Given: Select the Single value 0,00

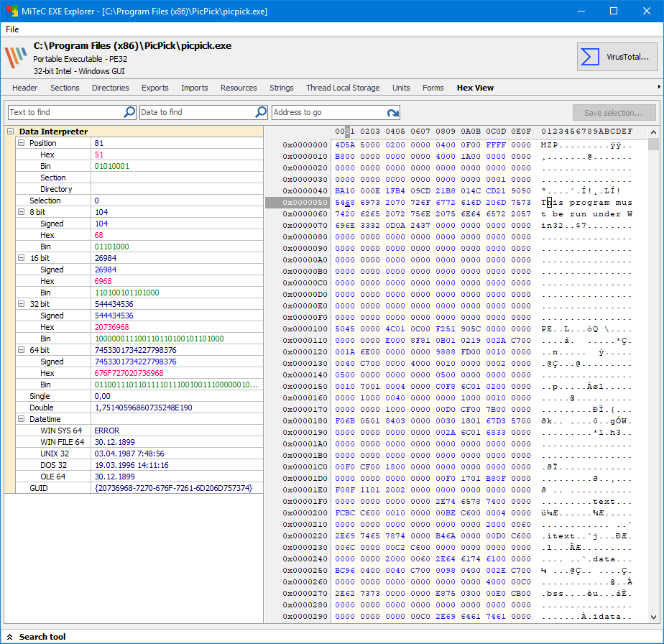Looking at the screenshot, I should coord(103,396).
